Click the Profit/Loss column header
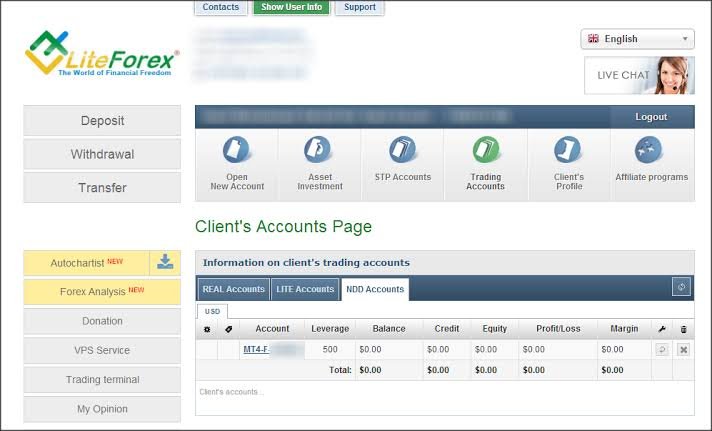This screenshot has width=712, height=431. pos(558,329)
